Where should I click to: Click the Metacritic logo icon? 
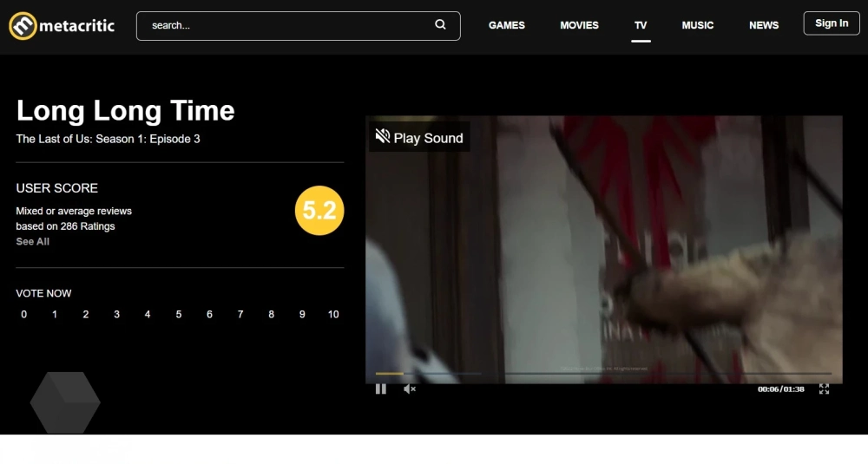point(23,25)
